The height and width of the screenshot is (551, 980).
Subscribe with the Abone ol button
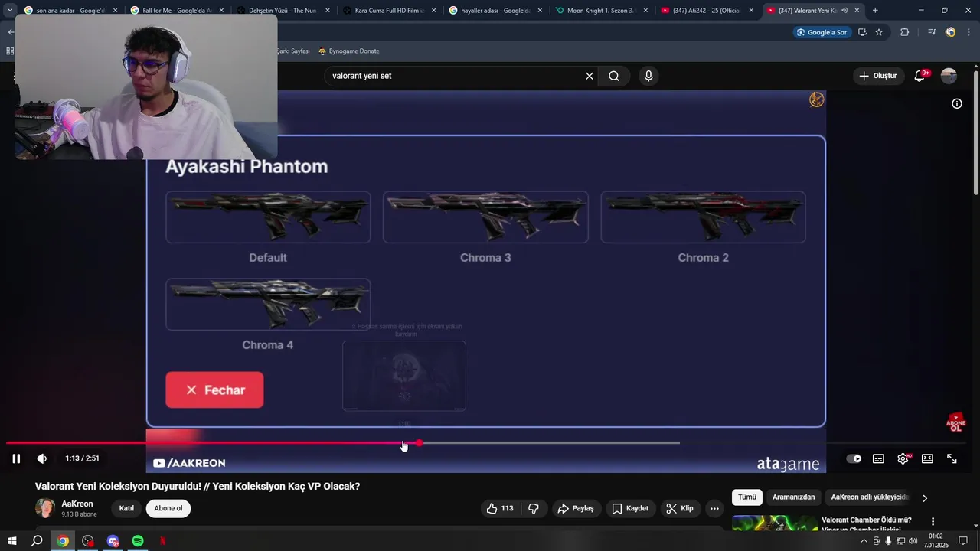coord(168,508)
